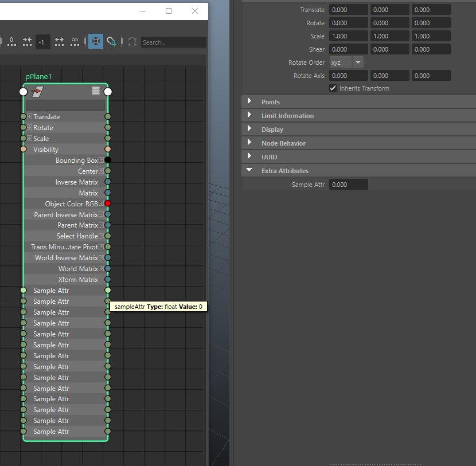476x466 pixels.
Task: Select the pPlane1 node title
Action: click(38, 76)
